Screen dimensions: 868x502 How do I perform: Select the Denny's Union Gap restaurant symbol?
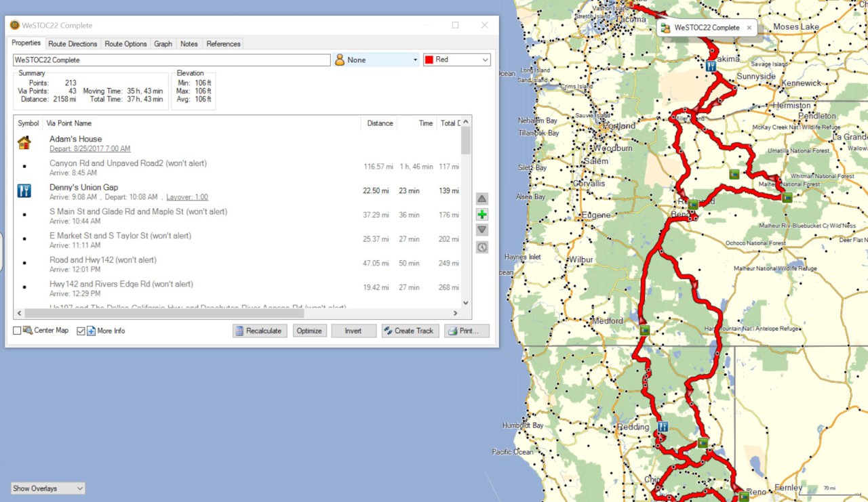tap(24, 191)
